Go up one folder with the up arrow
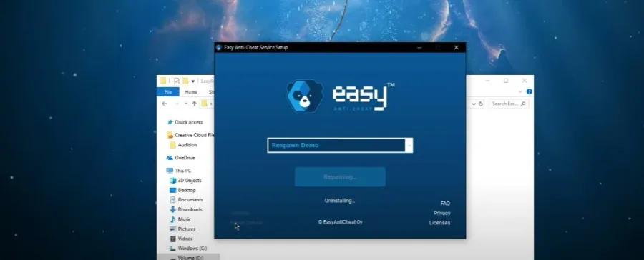Screen dimensions: 644x260 [194, 104]
